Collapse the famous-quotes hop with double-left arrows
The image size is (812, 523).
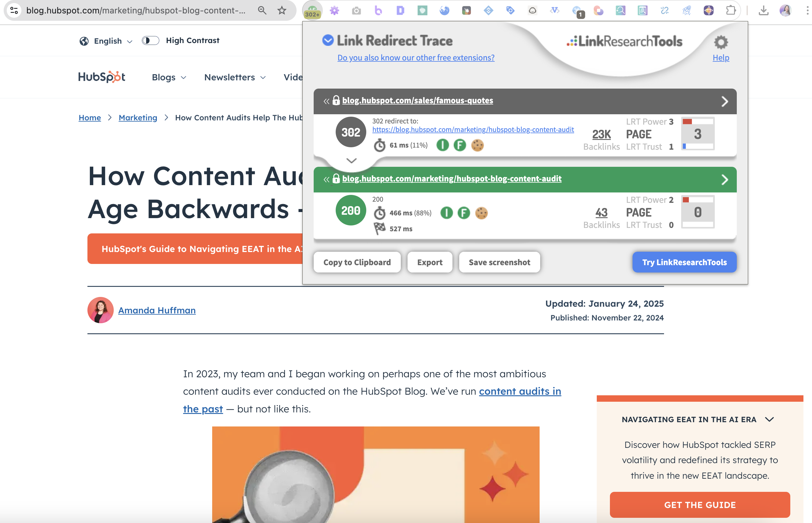pos(326,101)
